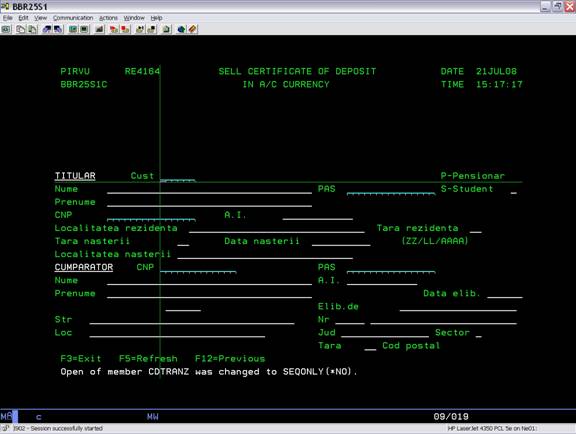Focus the Str input field
576x434 pixels.
pos(192,320)
